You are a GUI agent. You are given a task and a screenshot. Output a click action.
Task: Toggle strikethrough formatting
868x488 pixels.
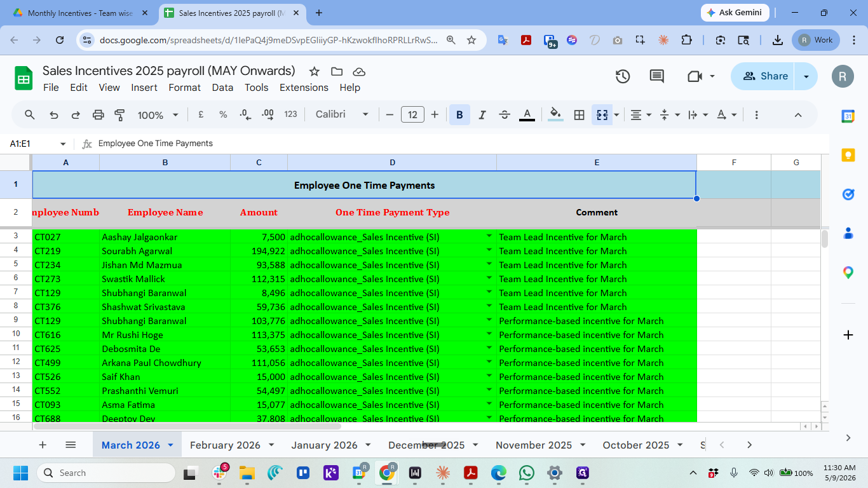click(505, 115)
